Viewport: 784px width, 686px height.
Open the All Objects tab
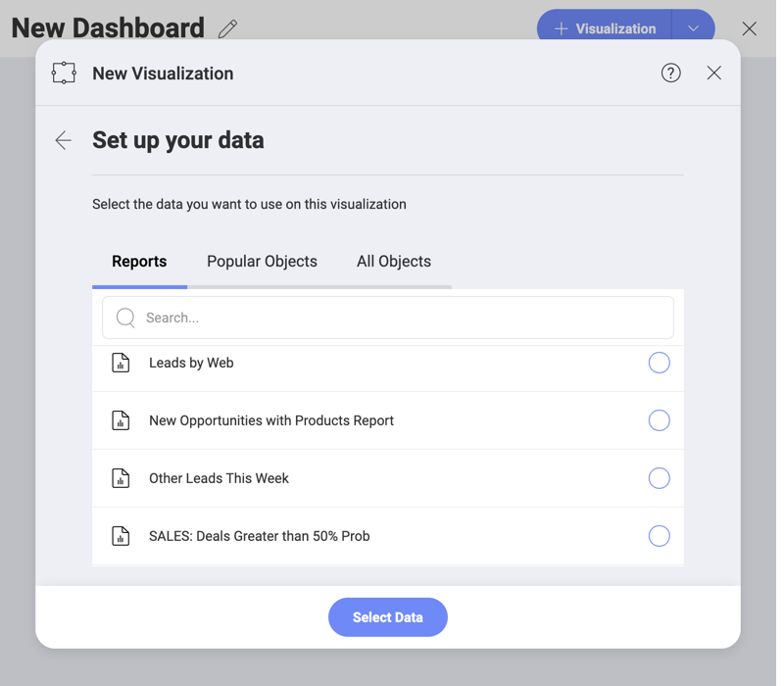[x=394, y=262]
